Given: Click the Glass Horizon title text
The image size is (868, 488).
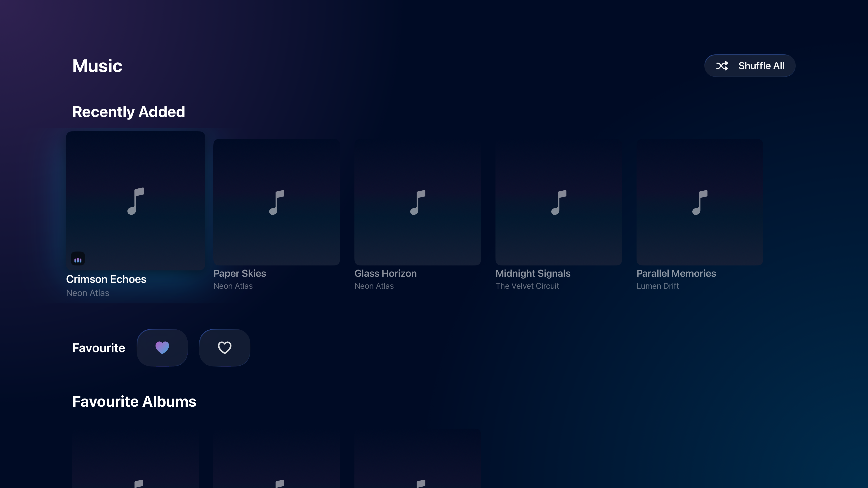Looking at the screenshot, I should pyautogui.click(x=385, y=273).
